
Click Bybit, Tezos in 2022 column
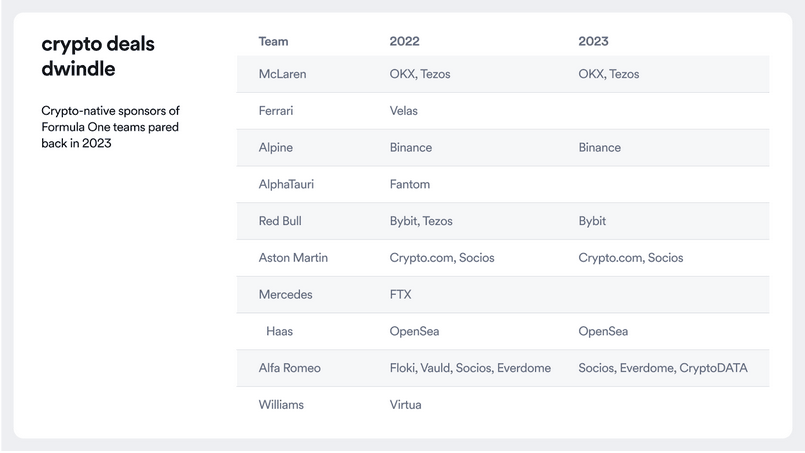(421, 221)
